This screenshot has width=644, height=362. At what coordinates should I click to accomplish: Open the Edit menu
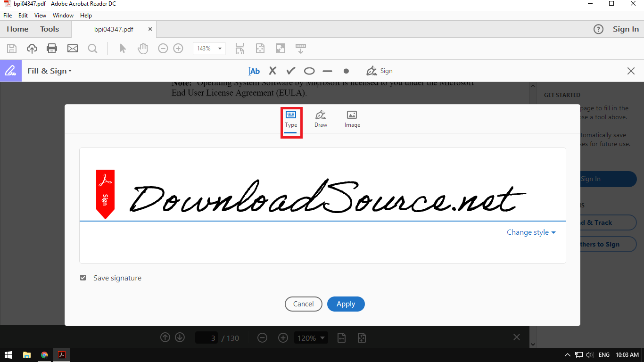coord(23,16)
